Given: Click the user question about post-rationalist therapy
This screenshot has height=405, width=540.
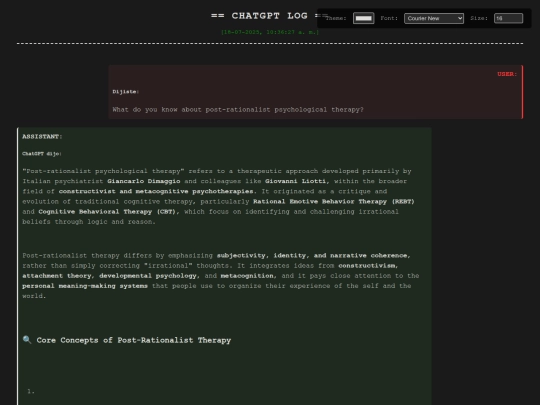Looking at the screenshot, I should tap(238, 110).
